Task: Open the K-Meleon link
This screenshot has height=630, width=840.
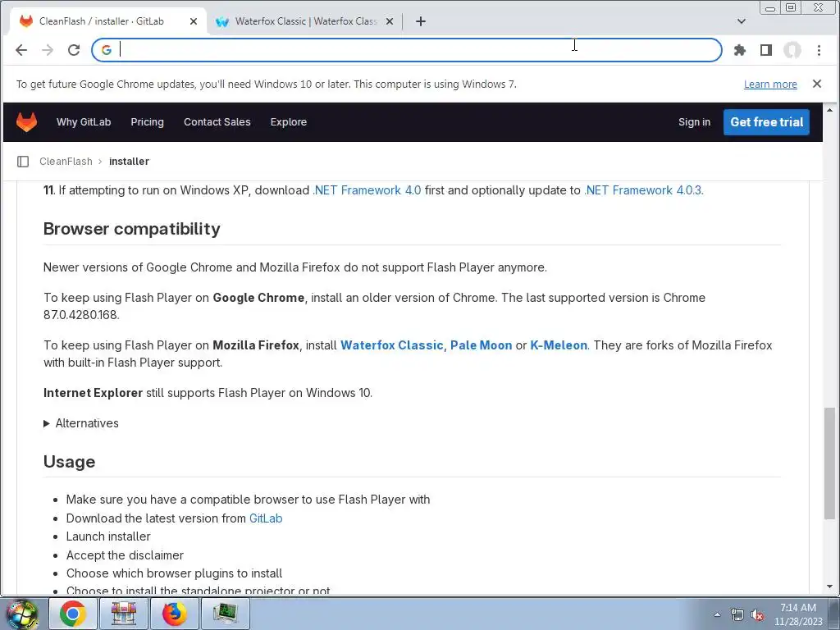Action: 559,345
